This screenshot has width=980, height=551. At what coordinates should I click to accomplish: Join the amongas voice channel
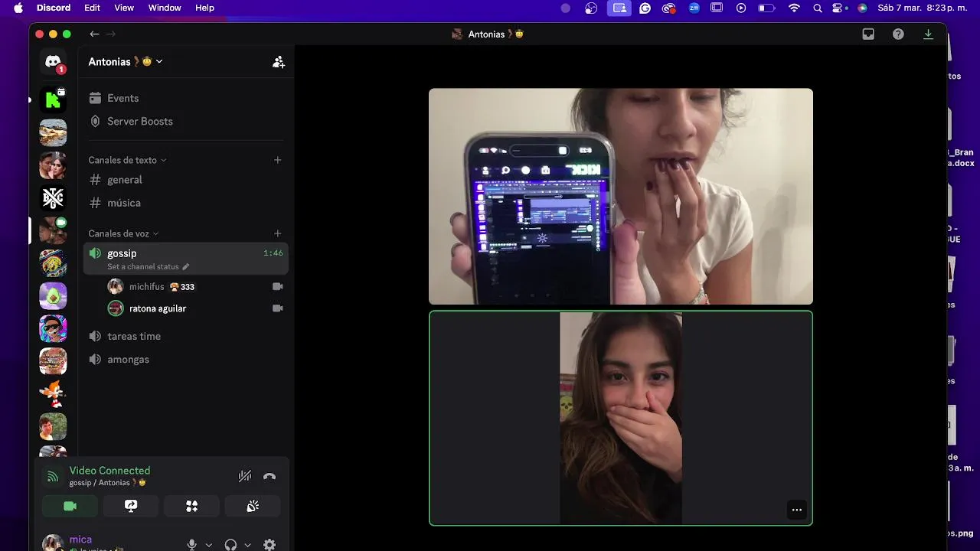click(185, 359)
